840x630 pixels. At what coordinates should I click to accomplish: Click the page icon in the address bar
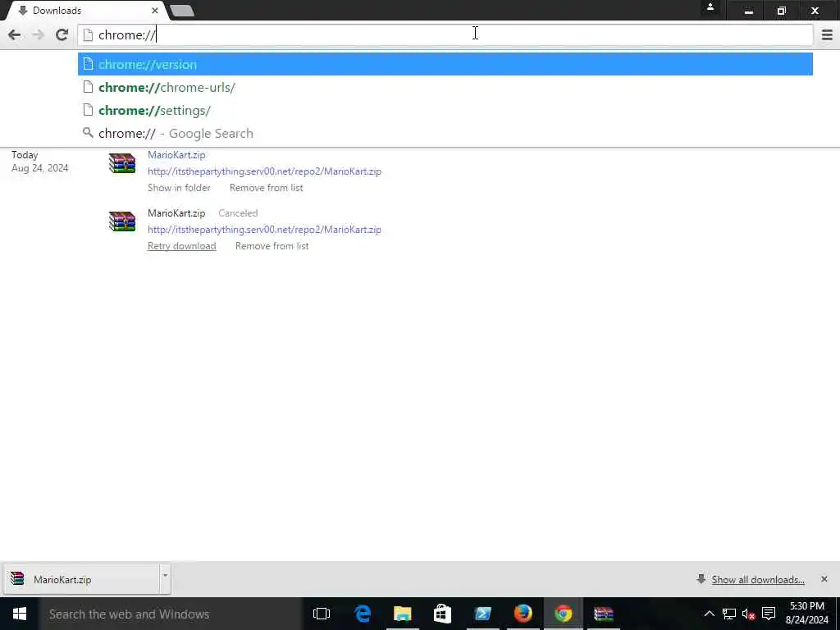[x=88, y=35]
